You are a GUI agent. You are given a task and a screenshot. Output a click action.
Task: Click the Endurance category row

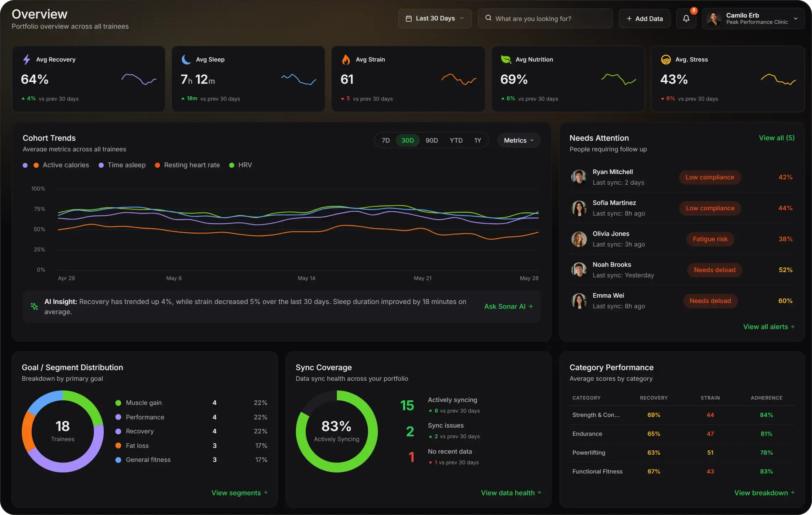click(682, 434)
